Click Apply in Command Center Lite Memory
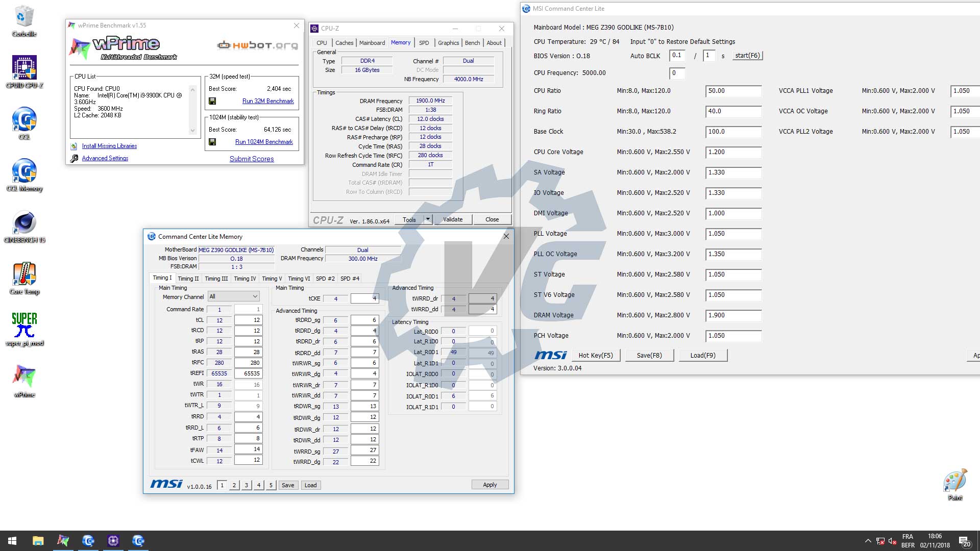The width and height of the screenshot is (980, 551). pos(489,485)
